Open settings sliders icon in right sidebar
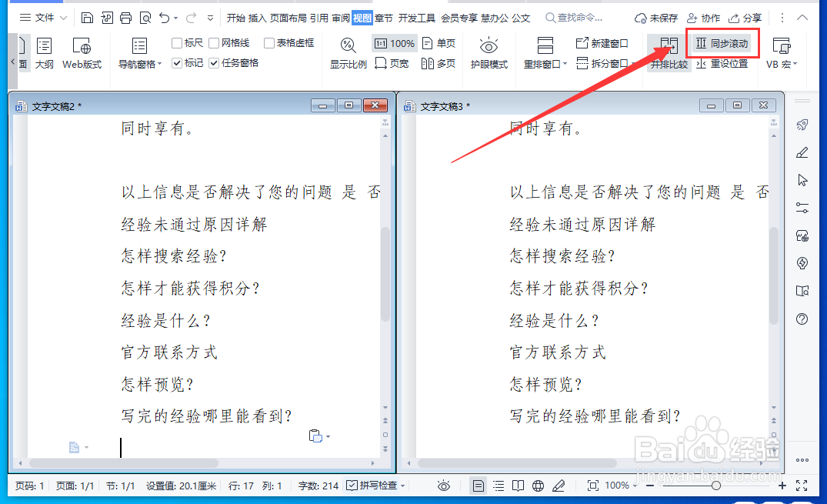The height and width of the screenshot is (504, 827). point(802,208)
